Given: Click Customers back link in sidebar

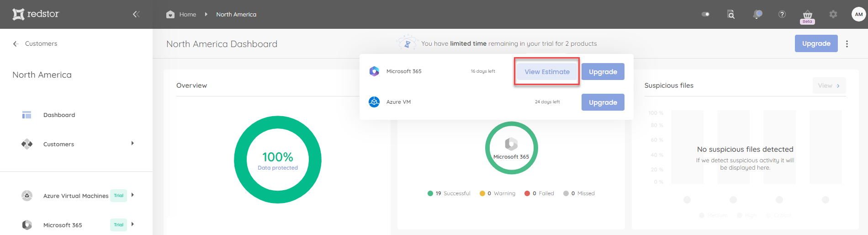Looking at the screenshot, I should pos(41,43).
